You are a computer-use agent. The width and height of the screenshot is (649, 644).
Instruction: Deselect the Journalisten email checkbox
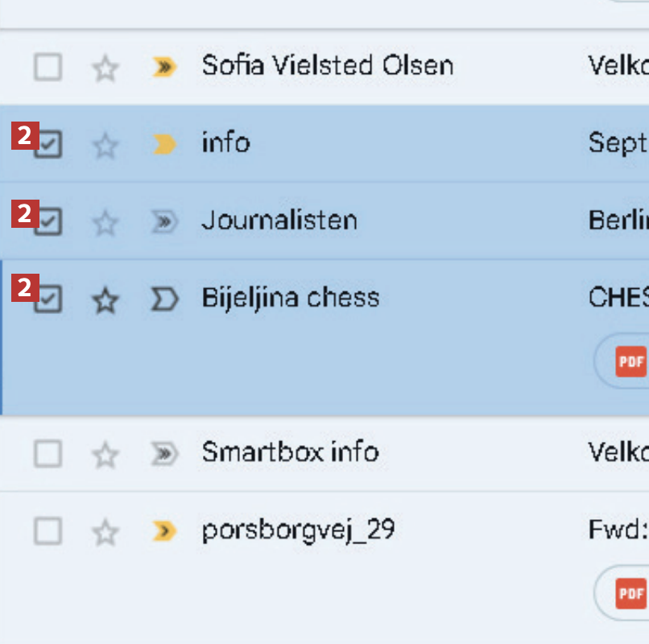click(48, 222)
